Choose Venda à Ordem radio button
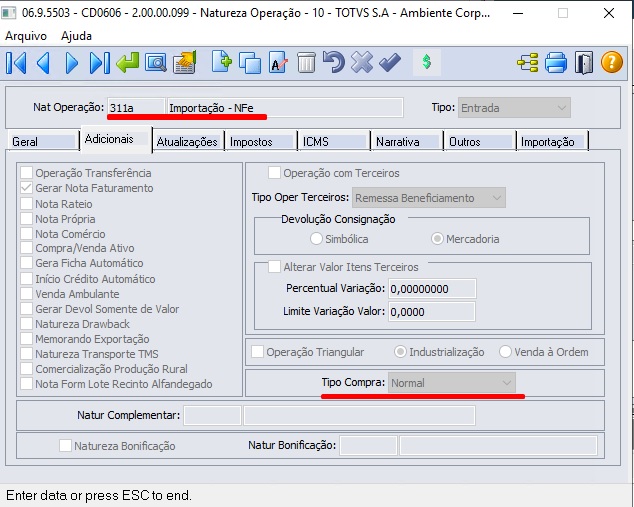This screenshot has height=507, width=634. click(505, 352)
